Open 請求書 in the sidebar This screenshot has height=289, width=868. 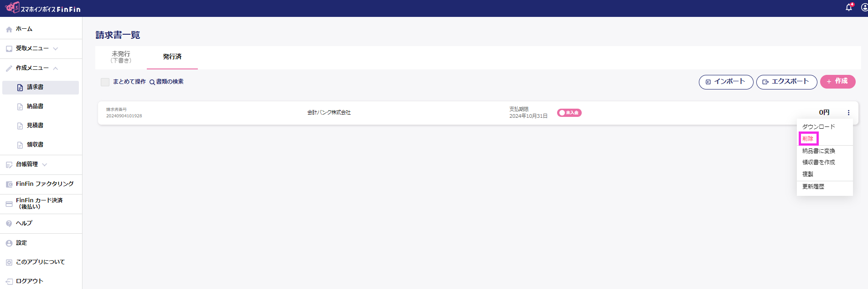point(41,87)
